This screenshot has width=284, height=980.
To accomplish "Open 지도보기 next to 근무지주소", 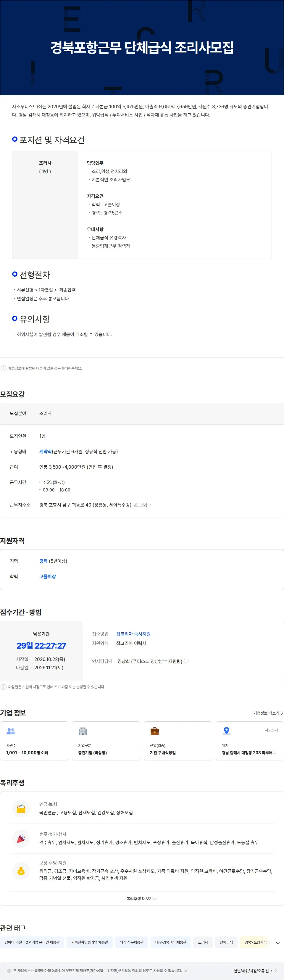I will (140, 505).
